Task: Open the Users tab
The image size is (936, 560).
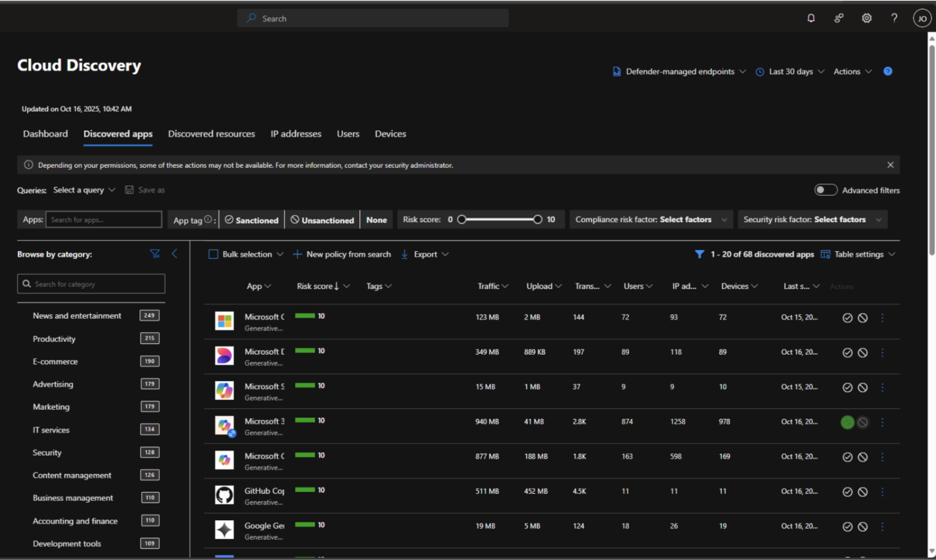Action: pyautogui.click(x=348, y=134)
